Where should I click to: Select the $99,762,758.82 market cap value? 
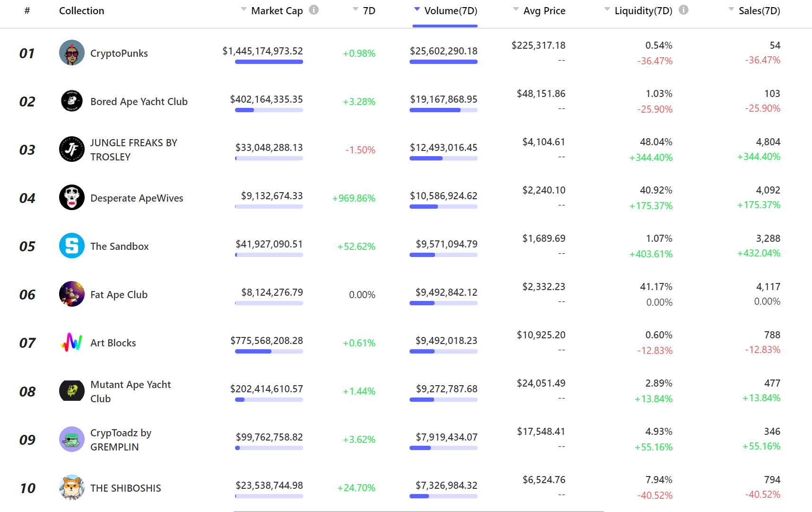(269, 437)
